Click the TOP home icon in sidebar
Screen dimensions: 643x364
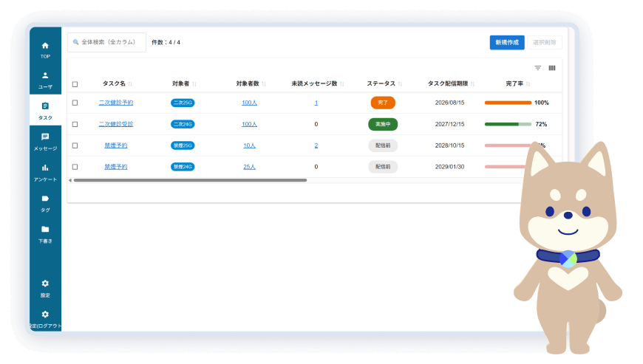[x=45, y=46]
